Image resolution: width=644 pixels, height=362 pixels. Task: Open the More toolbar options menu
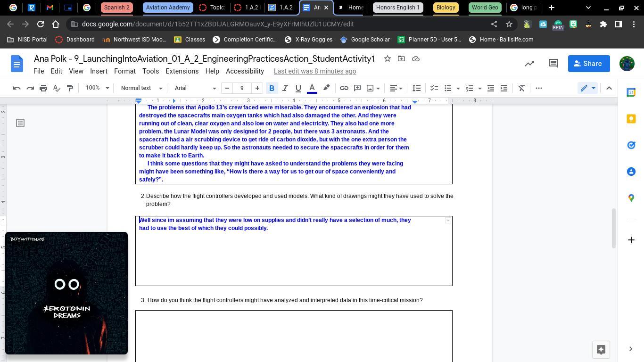point(539,88)
